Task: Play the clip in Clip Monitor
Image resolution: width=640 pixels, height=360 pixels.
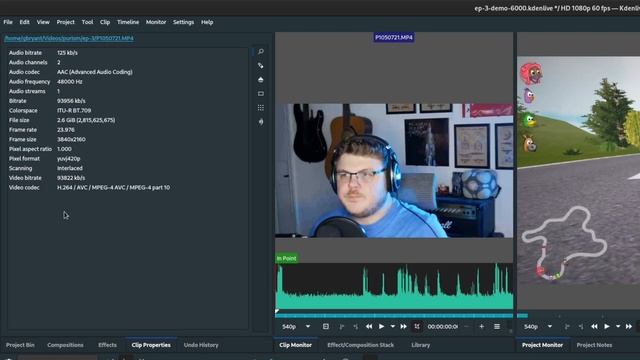Action: coord(381,327)
